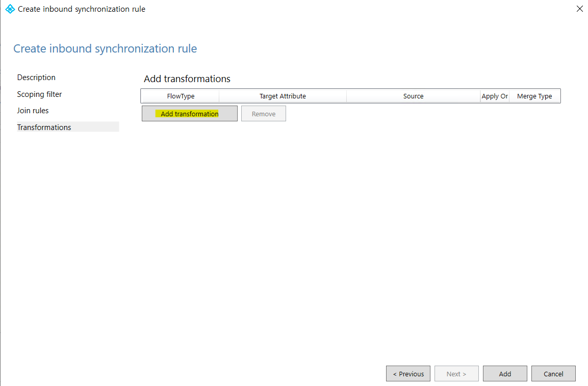Click the Azure AD Connect title bar icon
Viewport: 588px width, 386px height.
10,9
